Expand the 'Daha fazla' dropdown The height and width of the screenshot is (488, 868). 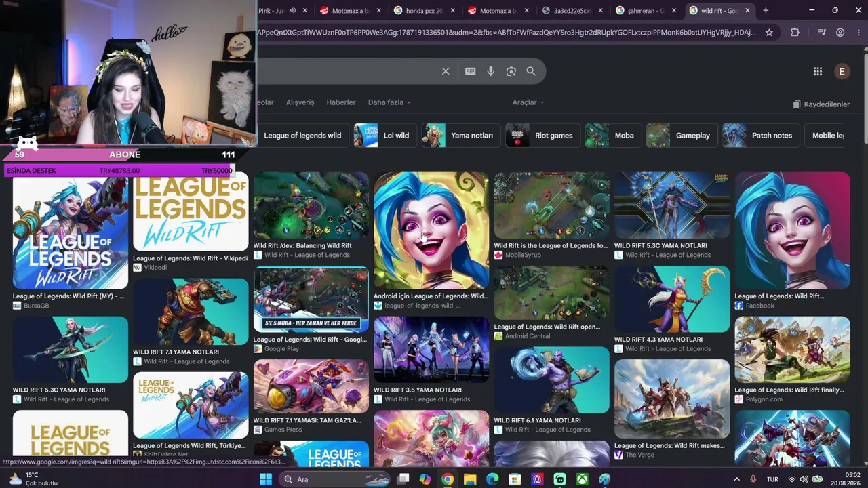389,102
